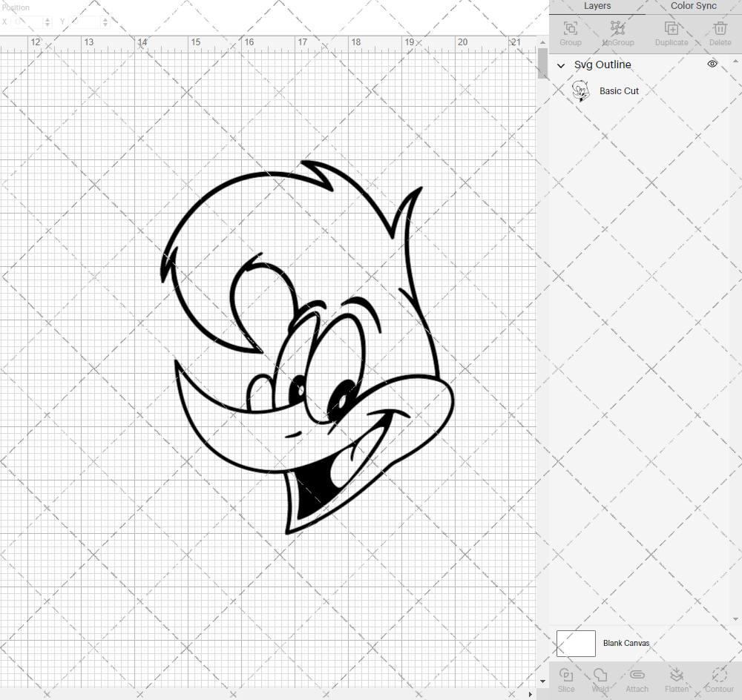Open the Contour tool
Viewport: 742px width, 700px height.
pyautogui.click(x=718, y=678)
